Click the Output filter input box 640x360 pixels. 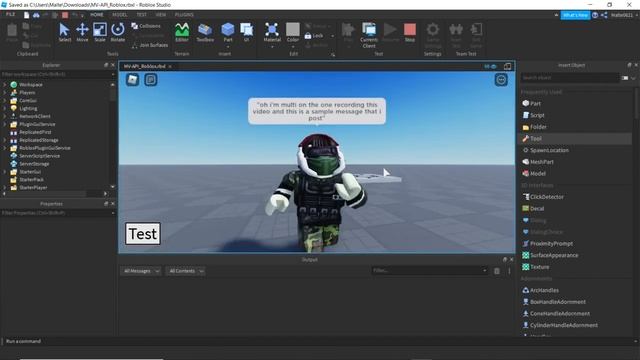pyautogui.click(x=430, y=270)
